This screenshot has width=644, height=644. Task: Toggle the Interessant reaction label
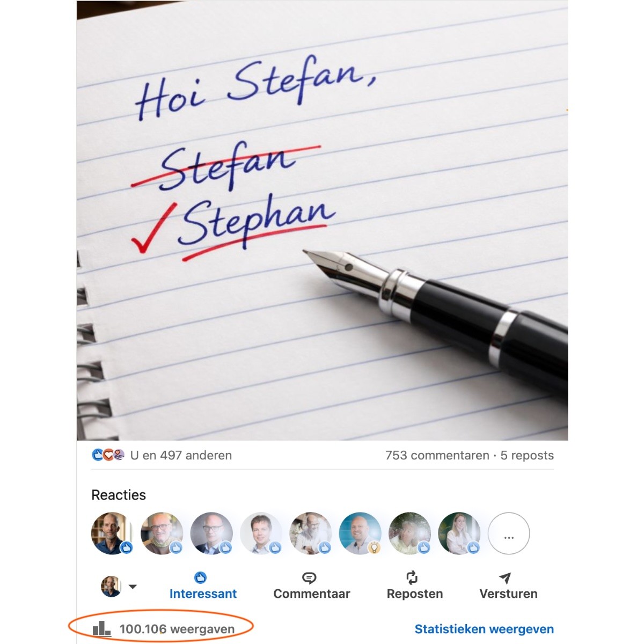[203, 594]
